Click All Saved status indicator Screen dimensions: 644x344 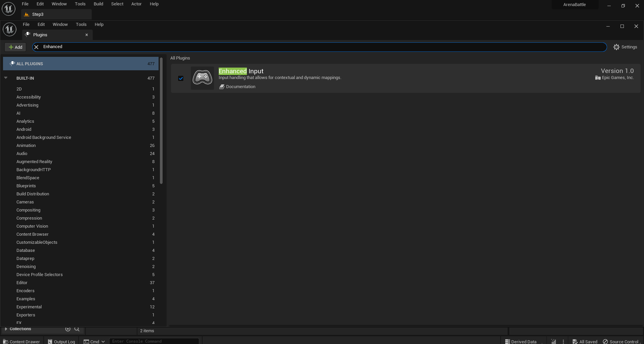pos(585,341)
